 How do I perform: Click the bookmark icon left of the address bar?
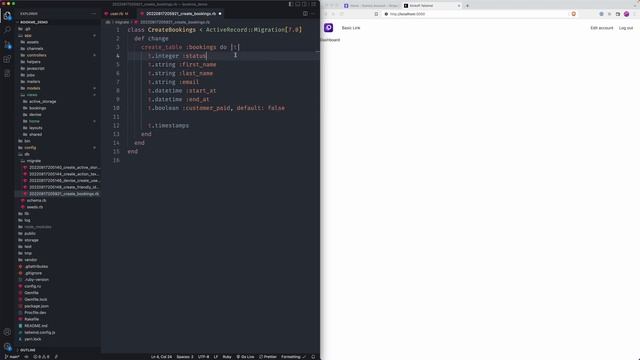376,14
